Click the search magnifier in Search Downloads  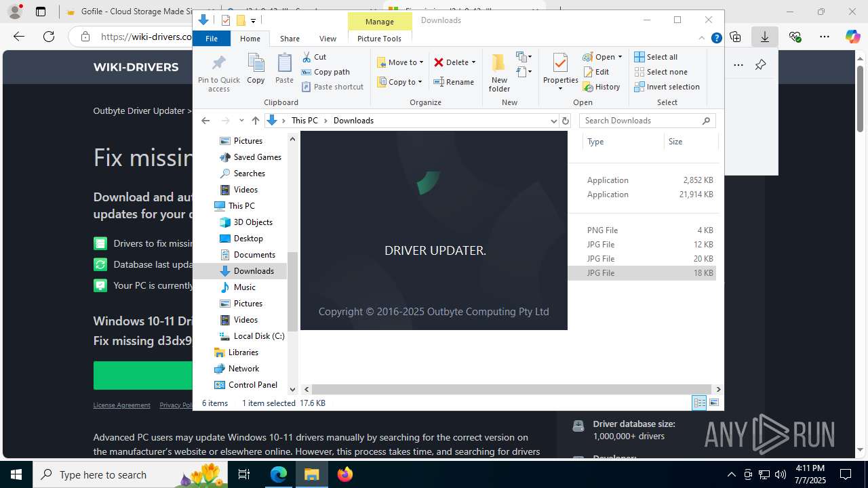tap(706, 121)
